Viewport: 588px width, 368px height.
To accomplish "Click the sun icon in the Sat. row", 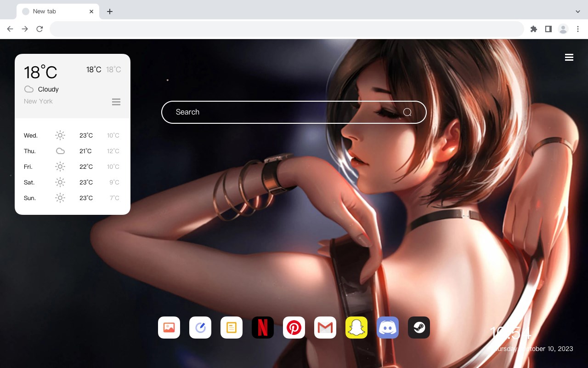I will [x=60, y=182].
